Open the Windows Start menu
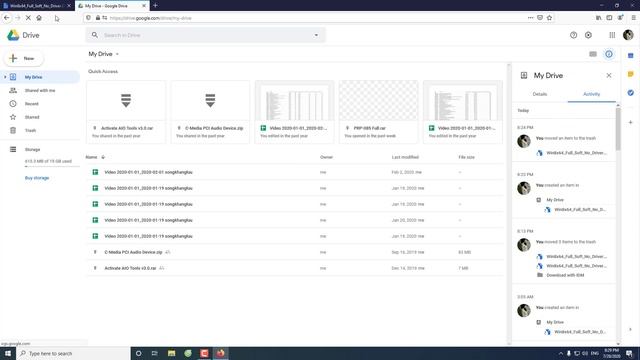This screenshot has height=360, width=640. (x=8, y=353)
